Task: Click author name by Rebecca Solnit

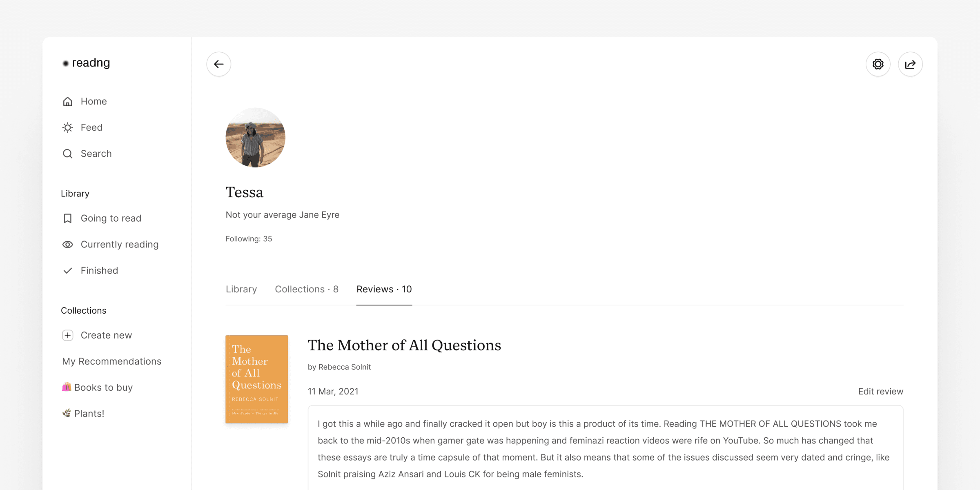Action: click(339, 367)
